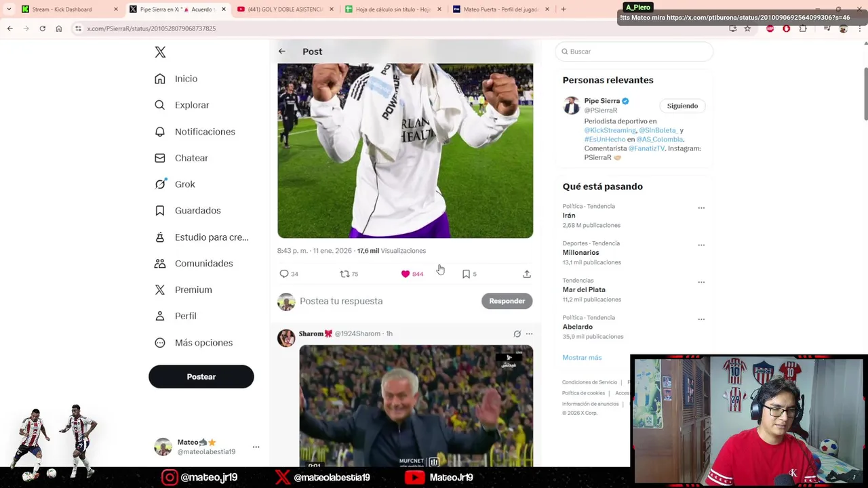868x488 pixels.
Task: Open the more menu for Mar del Plata
Action: click(x=701, y=282)
